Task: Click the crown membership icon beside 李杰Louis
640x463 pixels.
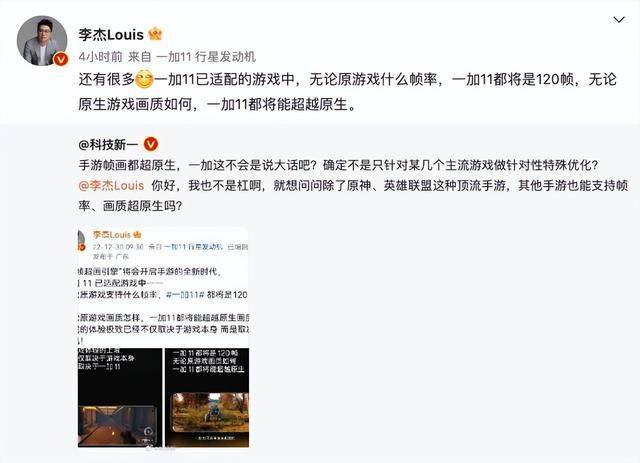Action: [156, 34]
